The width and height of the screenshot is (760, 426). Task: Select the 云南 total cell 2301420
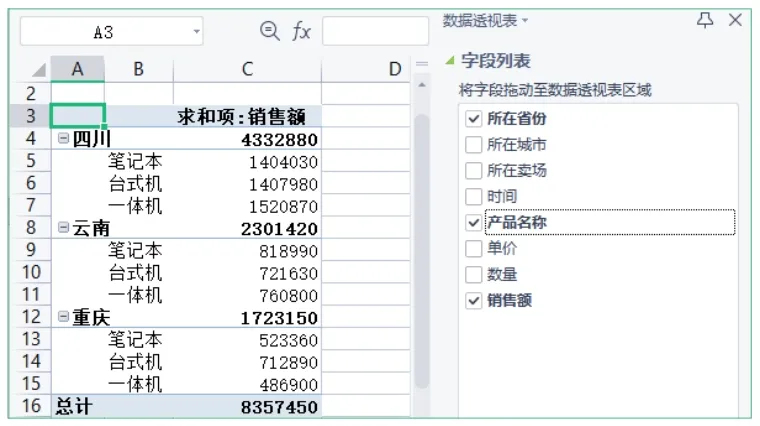pos(247,228)
